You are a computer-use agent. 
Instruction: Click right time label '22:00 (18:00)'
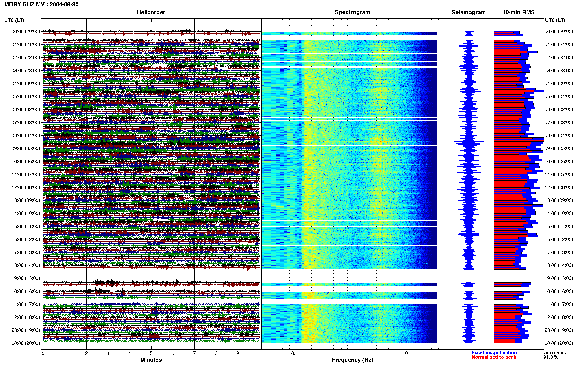(559, 317)
